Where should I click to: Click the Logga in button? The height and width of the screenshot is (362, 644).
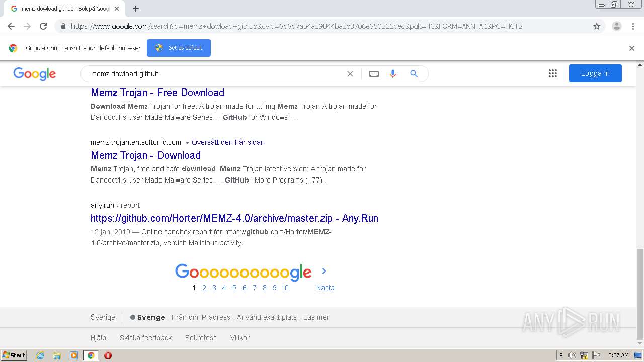595,73
